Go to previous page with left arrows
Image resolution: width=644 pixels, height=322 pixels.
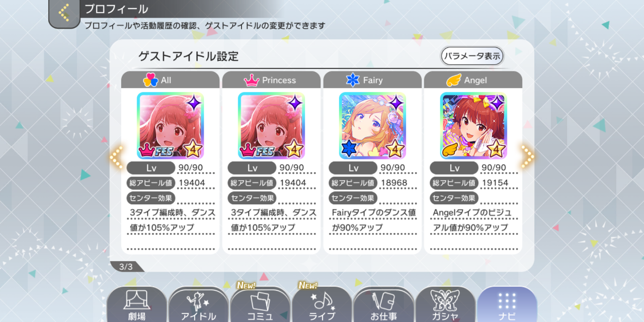click(x=116, y=157)
